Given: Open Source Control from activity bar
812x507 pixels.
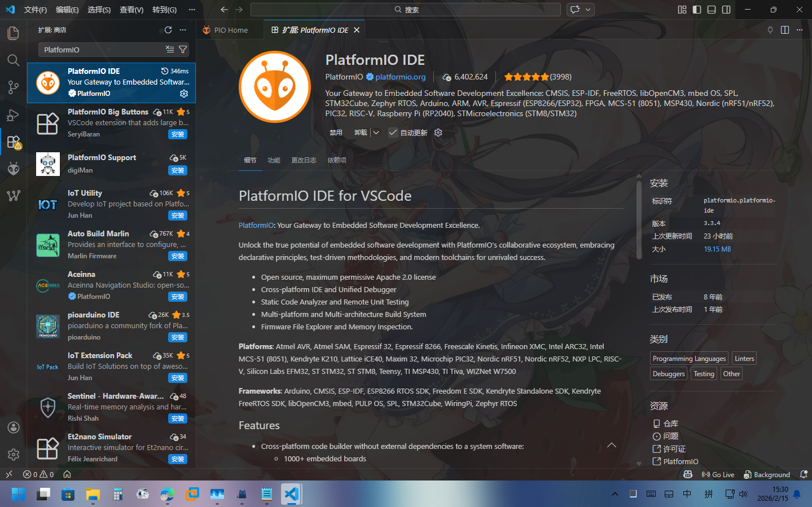Looking at the screenshot, I should 13,87.
